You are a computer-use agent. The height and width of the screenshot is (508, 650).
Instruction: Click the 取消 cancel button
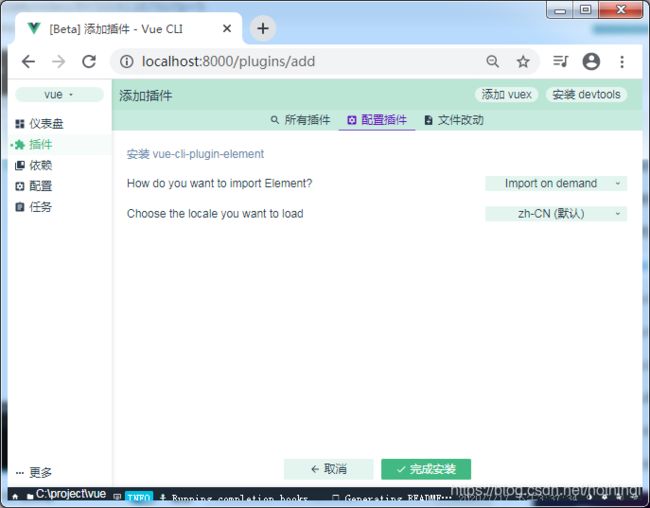click(329, 469)
